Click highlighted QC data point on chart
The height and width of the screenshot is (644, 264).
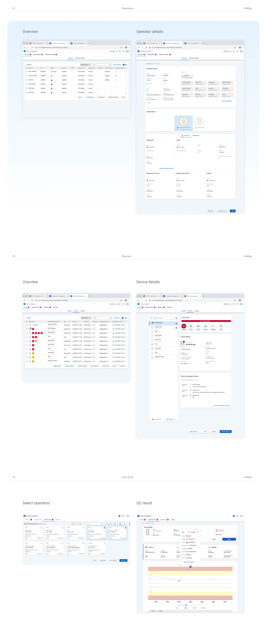coord(190,567)
